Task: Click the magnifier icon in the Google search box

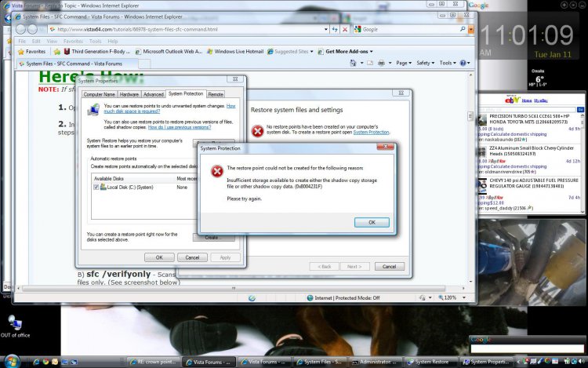Action: (463, 29)
